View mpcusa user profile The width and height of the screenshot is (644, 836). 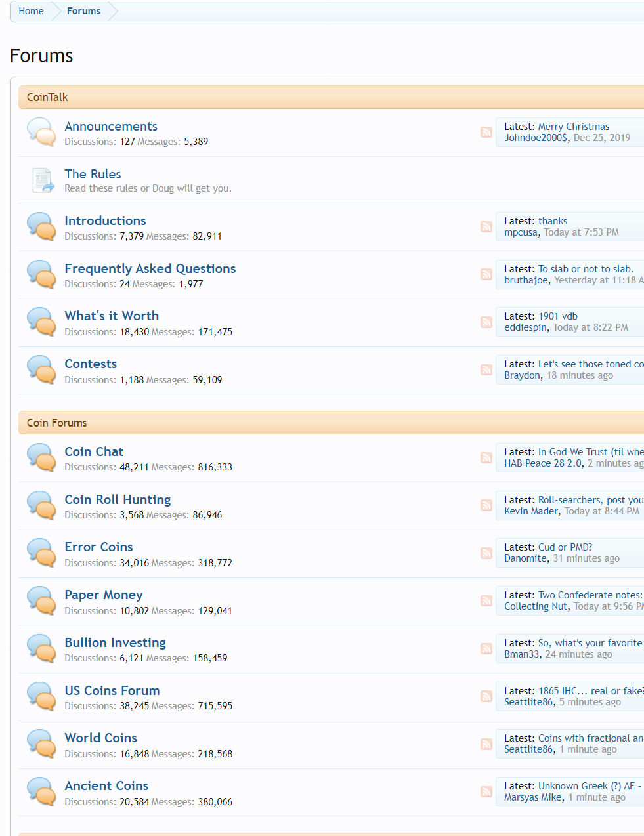tap(521, 232)
